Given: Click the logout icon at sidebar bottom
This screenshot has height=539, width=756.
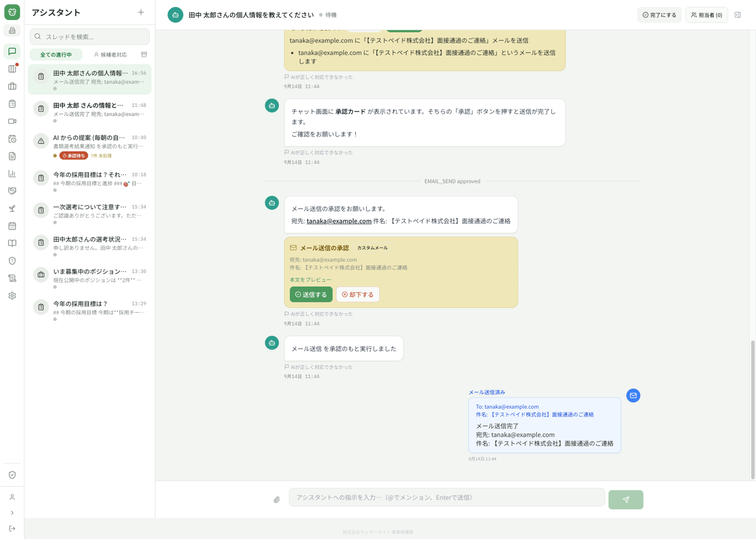Looking at the screenshot, I should tap(12, 529).
